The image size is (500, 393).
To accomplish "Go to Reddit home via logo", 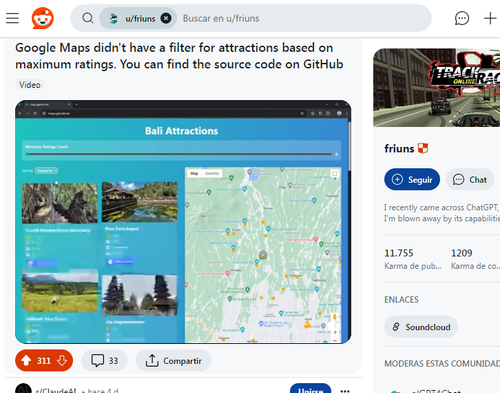I will (x=43, y=18).
